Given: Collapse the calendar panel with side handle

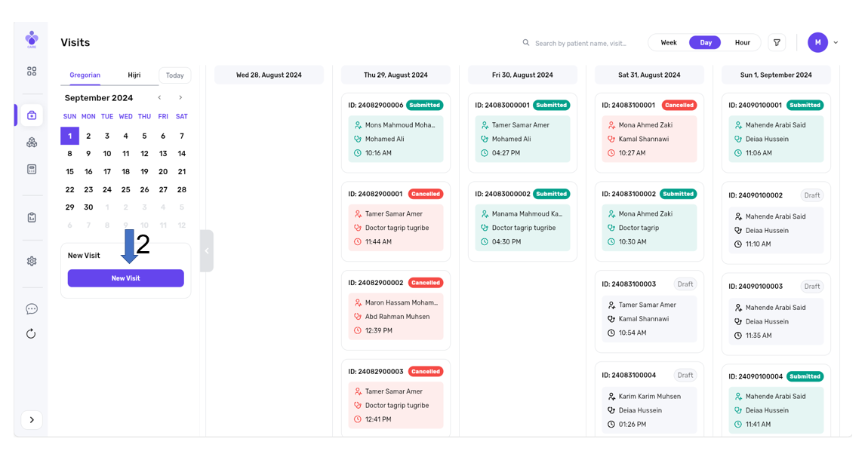Looking at the screenshot, I should pos(207,250).
